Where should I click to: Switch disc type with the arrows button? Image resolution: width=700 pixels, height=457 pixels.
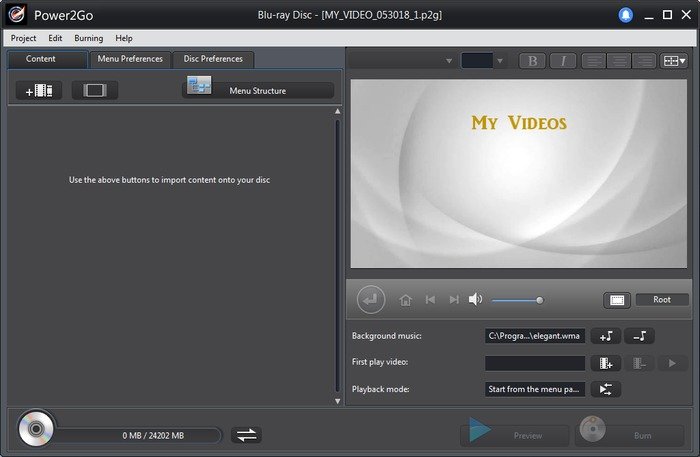click(x=246, y=435)
